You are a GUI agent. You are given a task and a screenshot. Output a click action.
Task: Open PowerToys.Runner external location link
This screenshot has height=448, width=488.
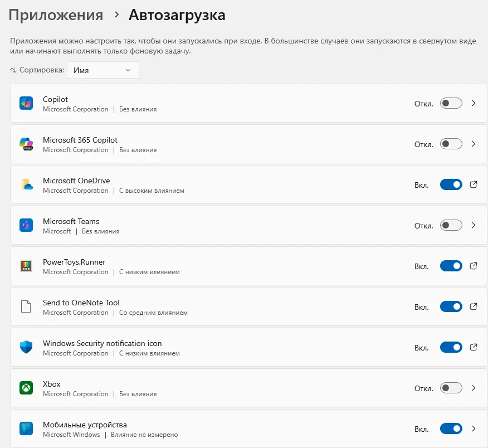[x=474, y=266]
